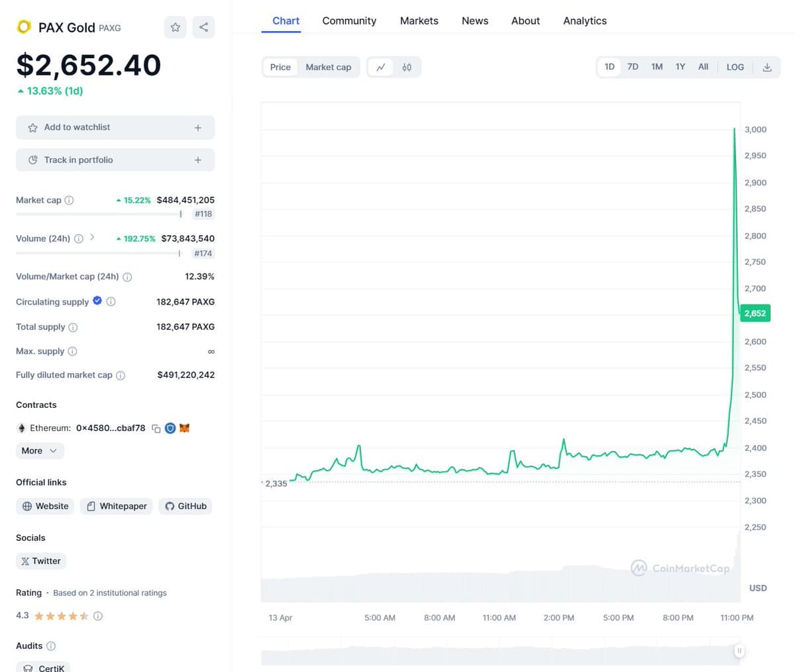Click the 2,335 opening price label on chart

point(276,484)
